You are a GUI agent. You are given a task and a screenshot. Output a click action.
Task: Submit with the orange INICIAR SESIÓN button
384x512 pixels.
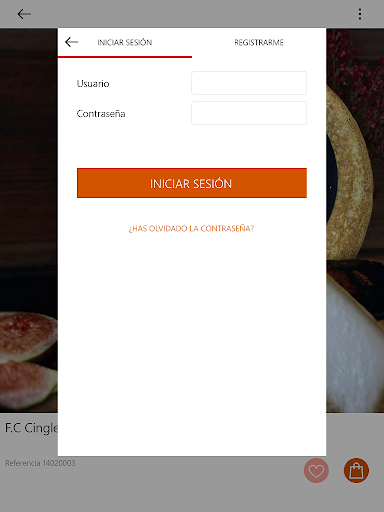pos(192,183)
